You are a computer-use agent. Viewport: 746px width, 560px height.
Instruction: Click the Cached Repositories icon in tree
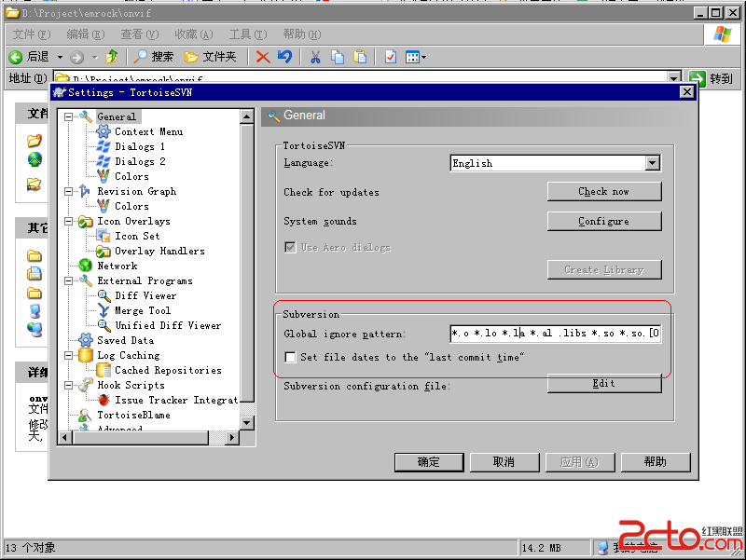[x=104, y=370]
